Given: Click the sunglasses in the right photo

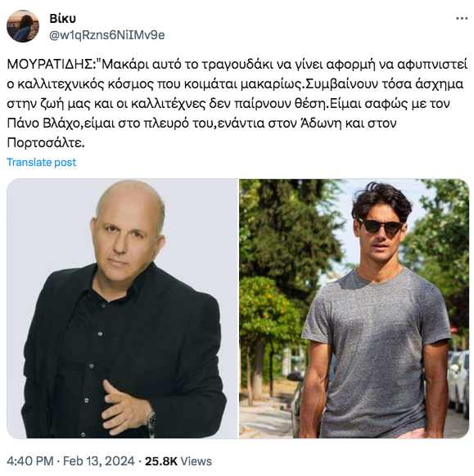Looking at the screenshot, I should 380,227.
